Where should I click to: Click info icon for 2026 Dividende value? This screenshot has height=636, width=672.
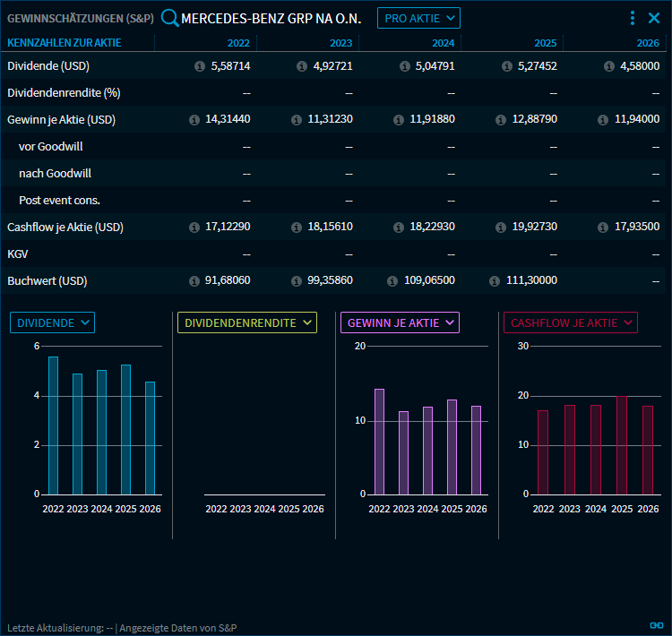coord(608,66)
